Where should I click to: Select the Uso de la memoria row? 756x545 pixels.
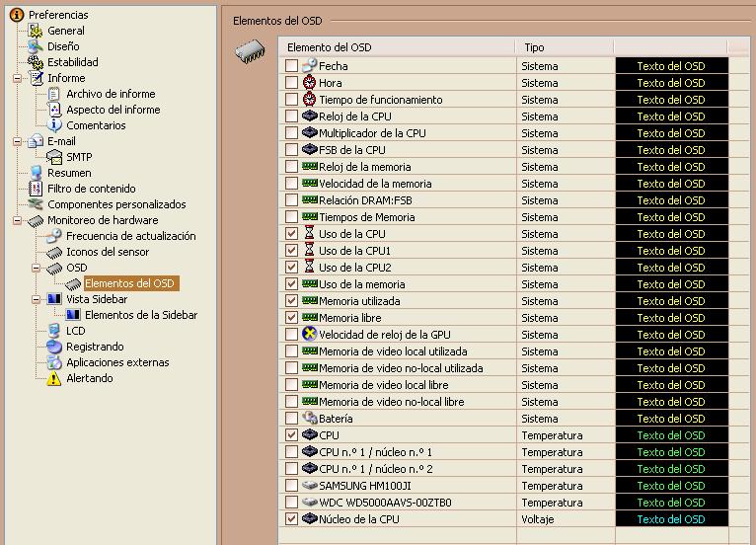(x=362, y=284)
